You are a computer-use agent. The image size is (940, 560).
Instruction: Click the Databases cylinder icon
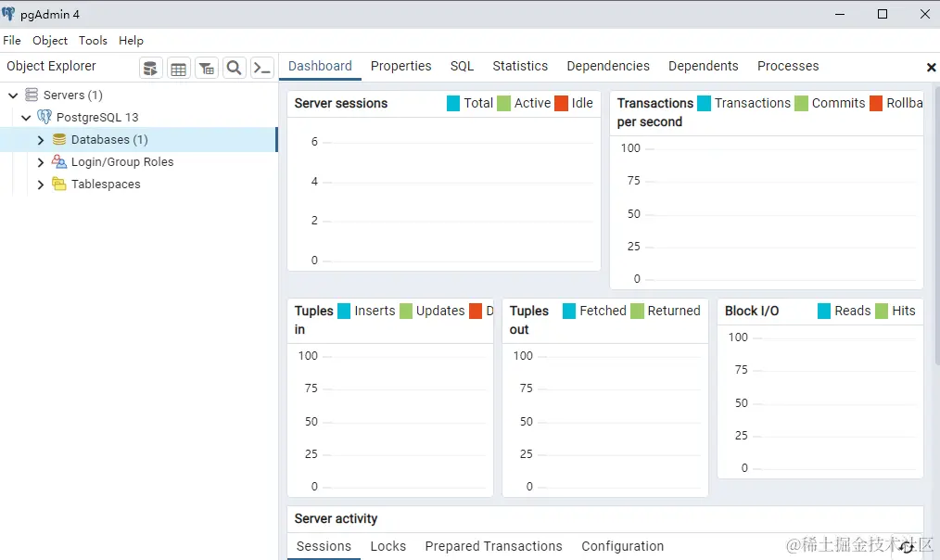(58, 139)
